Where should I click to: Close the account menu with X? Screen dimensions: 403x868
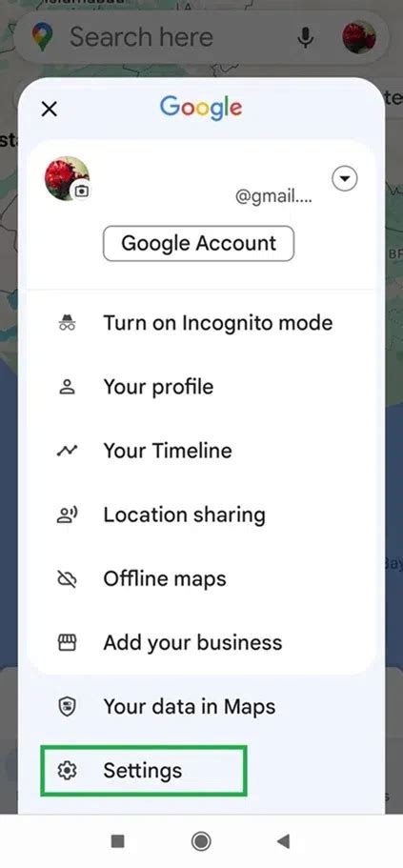click(50, 109)
